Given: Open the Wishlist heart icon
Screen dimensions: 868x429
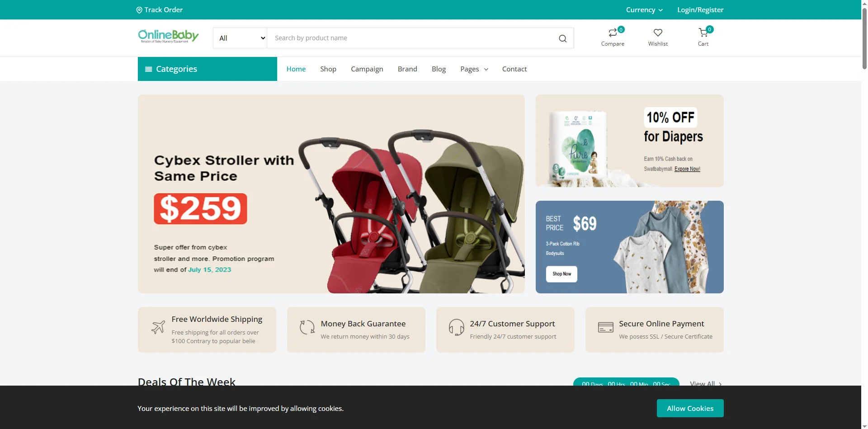Looking at the screenshot, I should coord(658,33).
